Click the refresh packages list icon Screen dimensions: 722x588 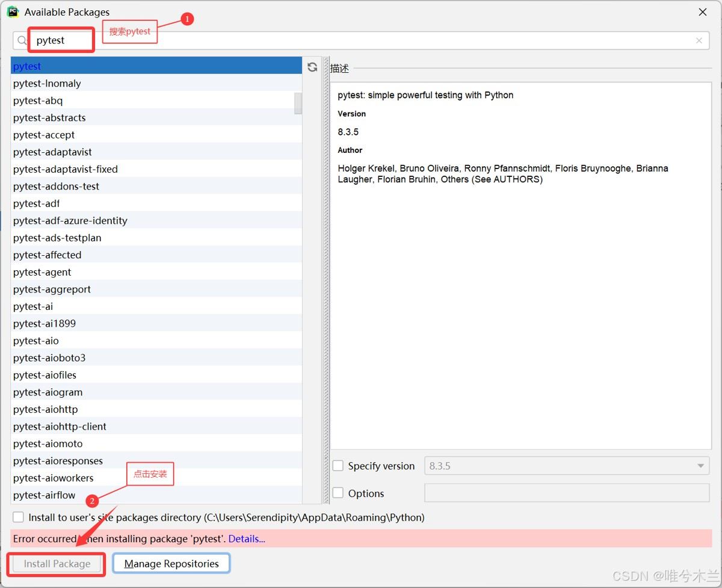pos(312,67)
